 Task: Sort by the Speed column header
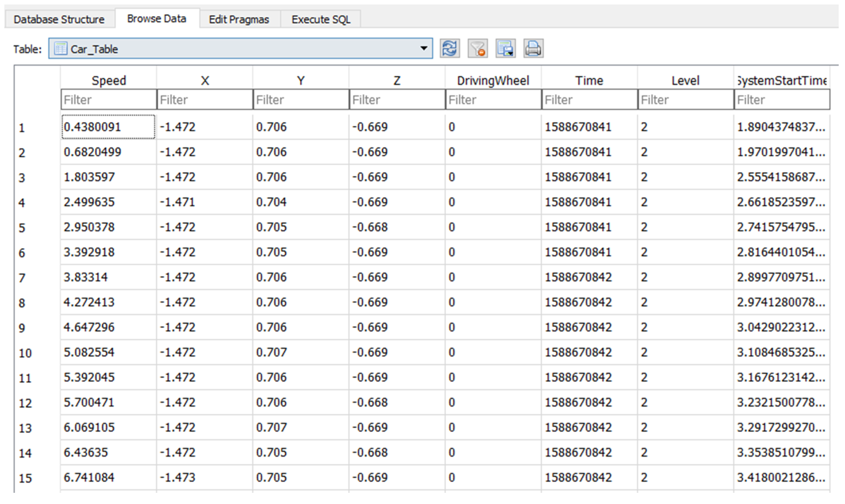coord(109,80)
